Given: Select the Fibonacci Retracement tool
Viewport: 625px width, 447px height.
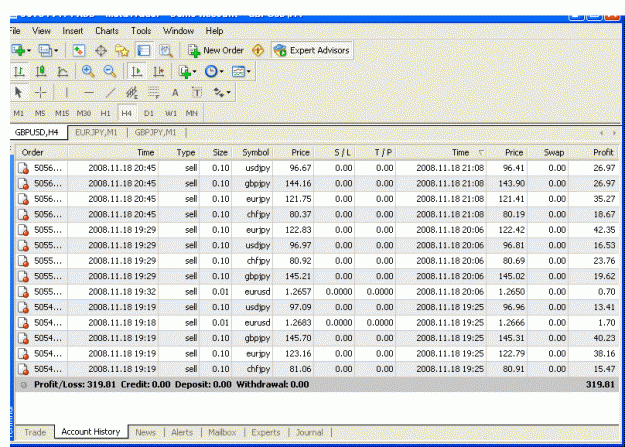Looking at the screenshot, I should (154, 93).
